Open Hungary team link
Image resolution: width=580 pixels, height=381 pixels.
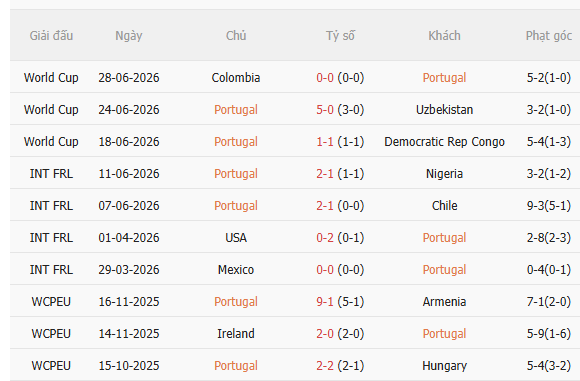[x=444, y=366]
